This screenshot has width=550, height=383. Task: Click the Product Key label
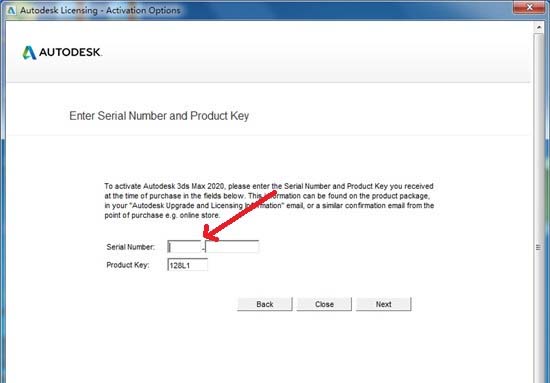click(128, 265)
